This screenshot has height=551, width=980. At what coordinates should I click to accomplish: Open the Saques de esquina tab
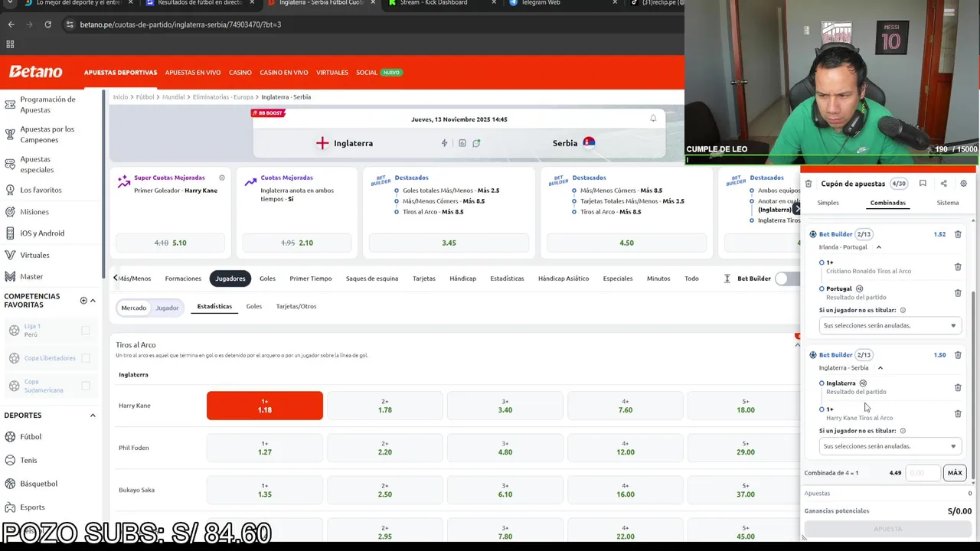[x=372, y=279]
